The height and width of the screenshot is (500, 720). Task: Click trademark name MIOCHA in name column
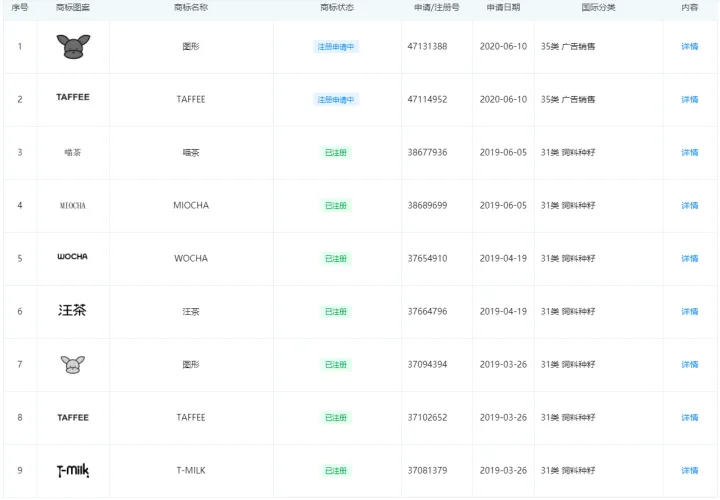(x=191, y=205)
